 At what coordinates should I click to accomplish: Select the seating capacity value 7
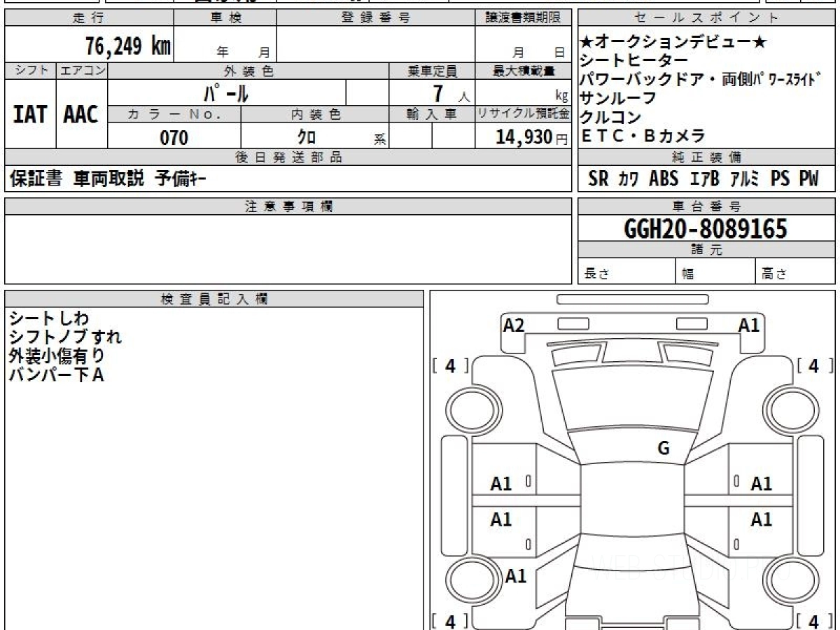[x=438, y=92]
